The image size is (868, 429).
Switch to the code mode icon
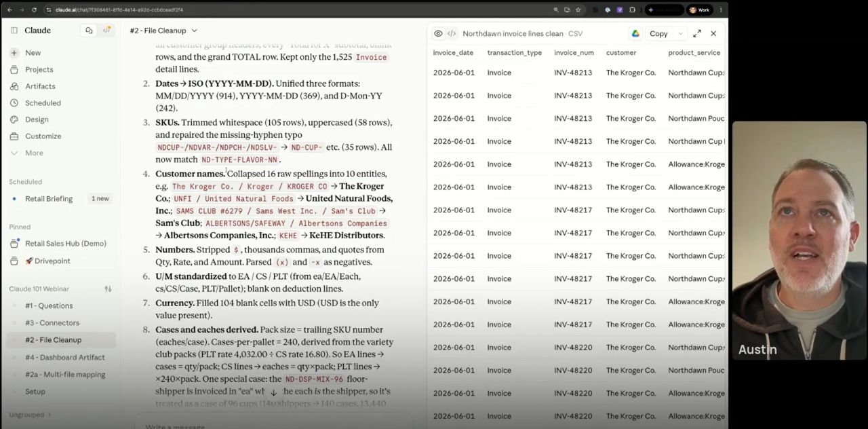point(106,31)
